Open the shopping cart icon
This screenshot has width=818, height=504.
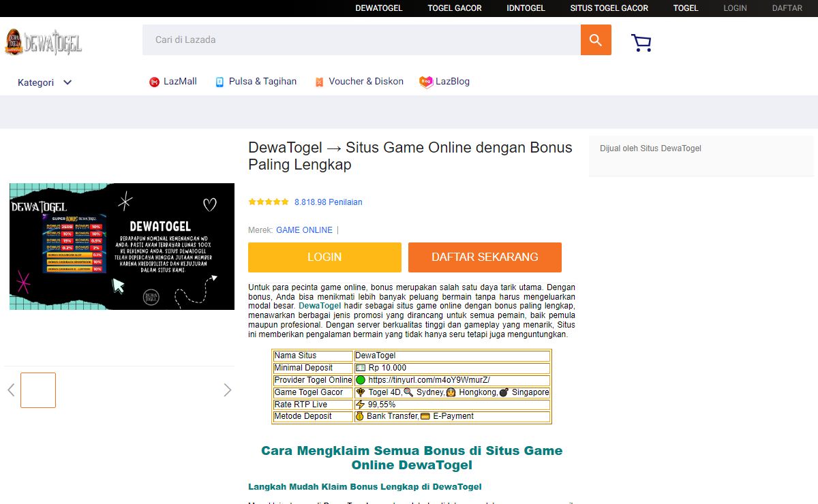(x=641, y=43)
